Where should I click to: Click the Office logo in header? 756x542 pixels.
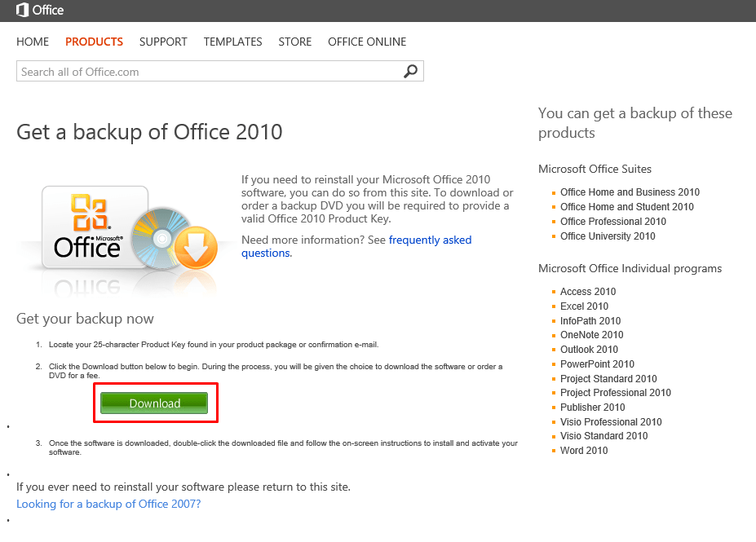click(39, 10)
